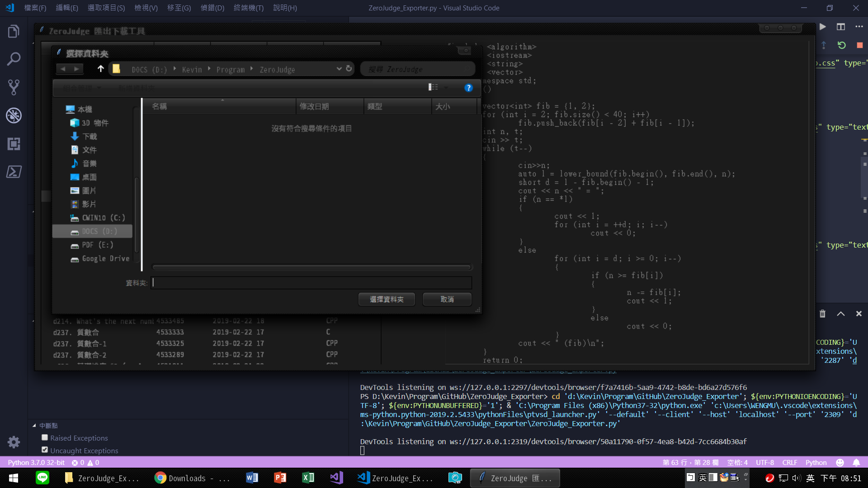
Task: Click the 選擇資料夾 button
Action: click(x=386, y=299)
